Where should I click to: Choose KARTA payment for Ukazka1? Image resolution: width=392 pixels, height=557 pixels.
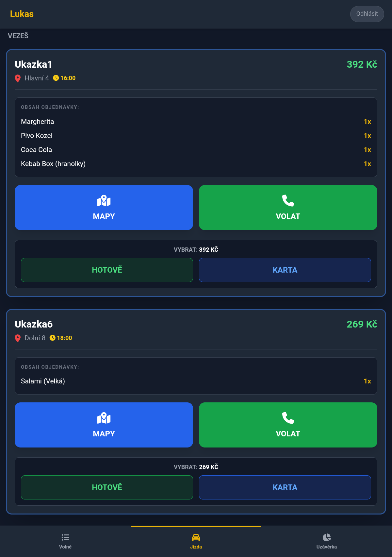pyautogui.click(x=285, y=270)
